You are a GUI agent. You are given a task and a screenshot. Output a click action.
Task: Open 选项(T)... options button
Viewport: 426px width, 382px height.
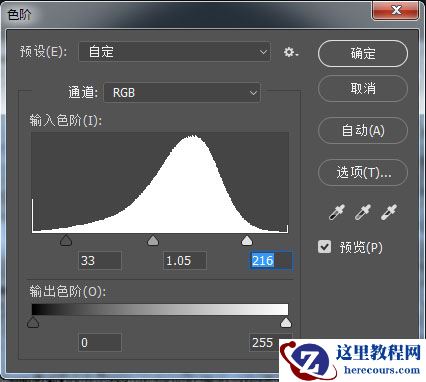pyautogui.click(x=363, y=172)
